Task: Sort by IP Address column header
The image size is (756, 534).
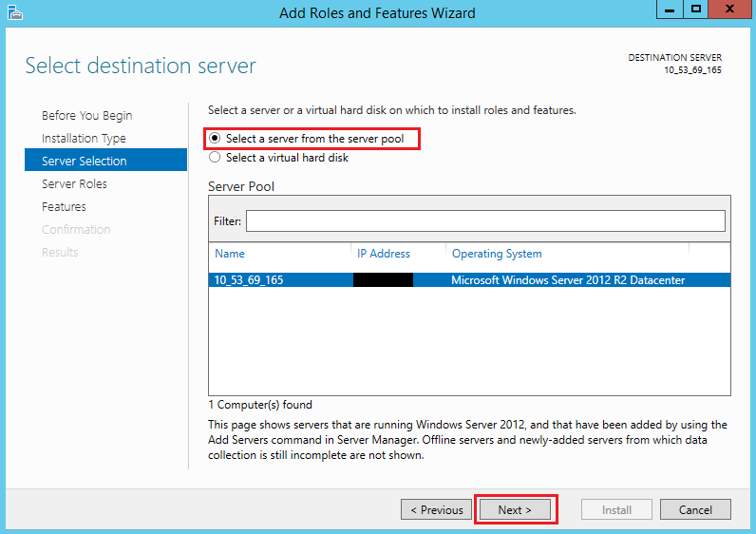Action: pos(384,254)
